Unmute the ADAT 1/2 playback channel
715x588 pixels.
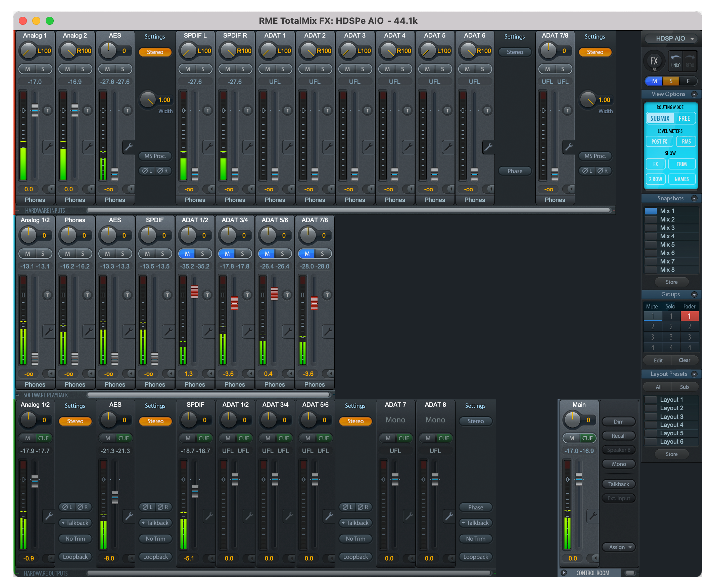(x=187, y=253)
